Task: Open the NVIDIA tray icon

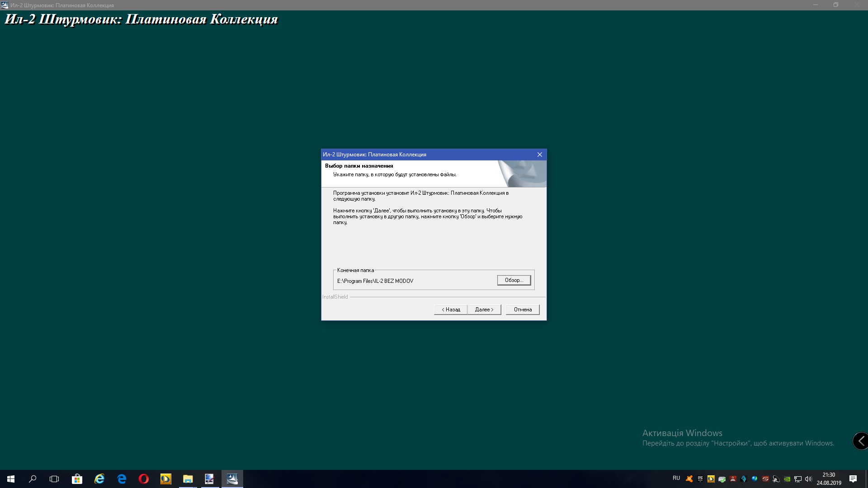Action: (x=787, y=479)
